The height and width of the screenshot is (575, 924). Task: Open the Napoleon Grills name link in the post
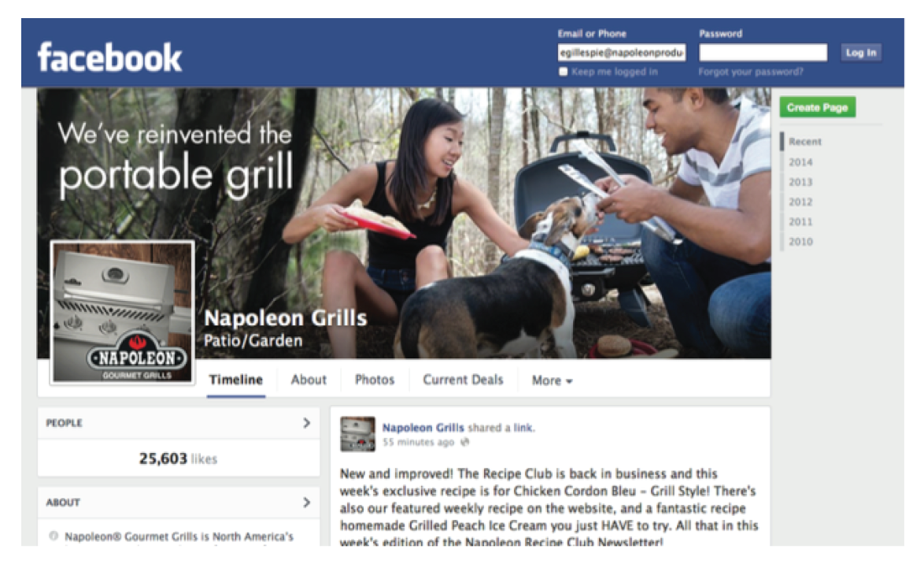423,428
